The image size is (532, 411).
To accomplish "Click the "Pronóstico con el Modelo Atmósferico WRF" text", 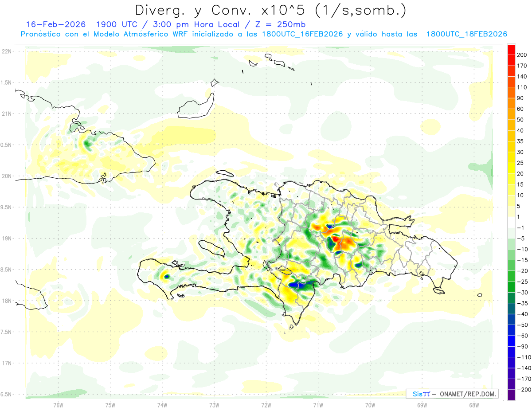I will (104, 34).
